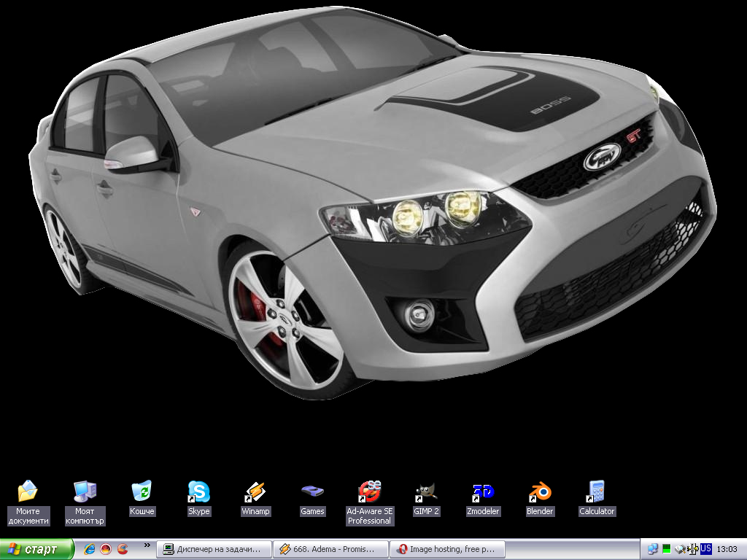Click the Blender desktop shortcut
The width and height of the screenshot is (747, 560).
point(540,491)
